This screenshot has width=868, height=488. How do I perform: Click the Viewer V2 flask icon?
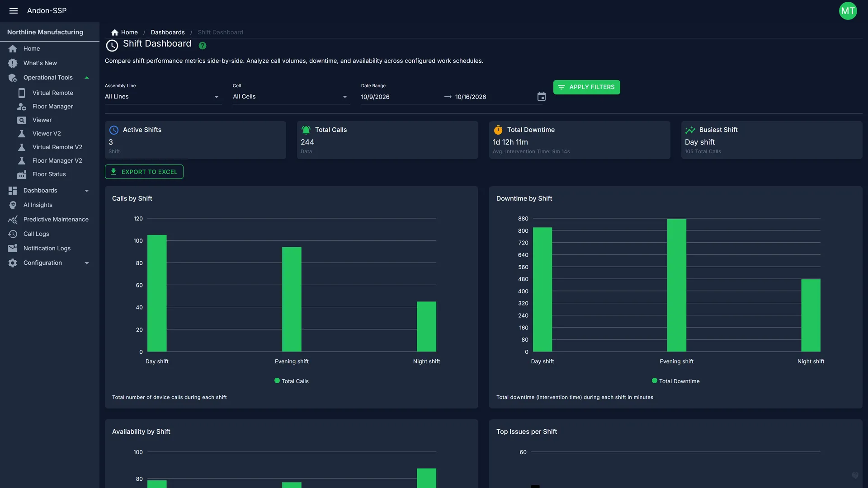22,134
